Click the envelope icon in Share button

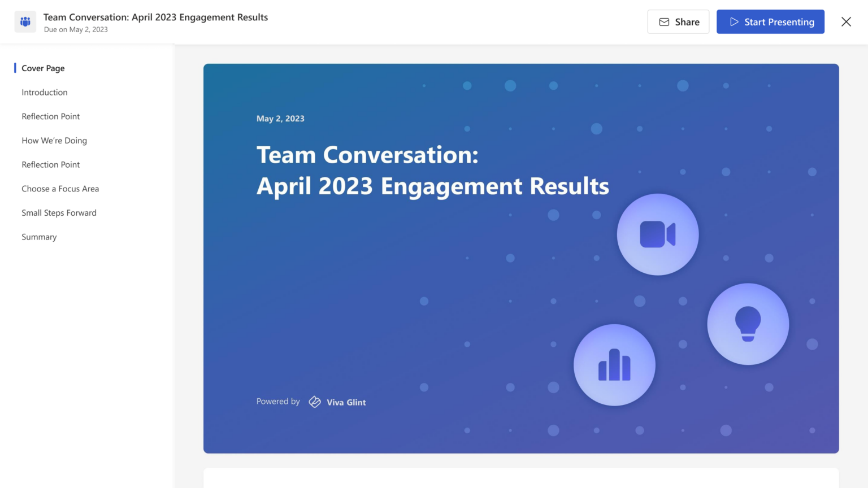(x=665, y=22)
